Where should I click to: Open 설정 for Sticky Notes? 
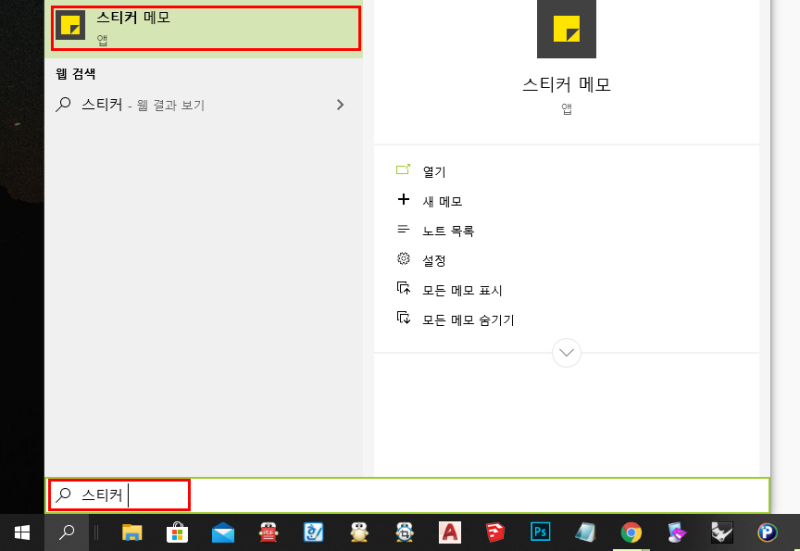tap(434, 261)
